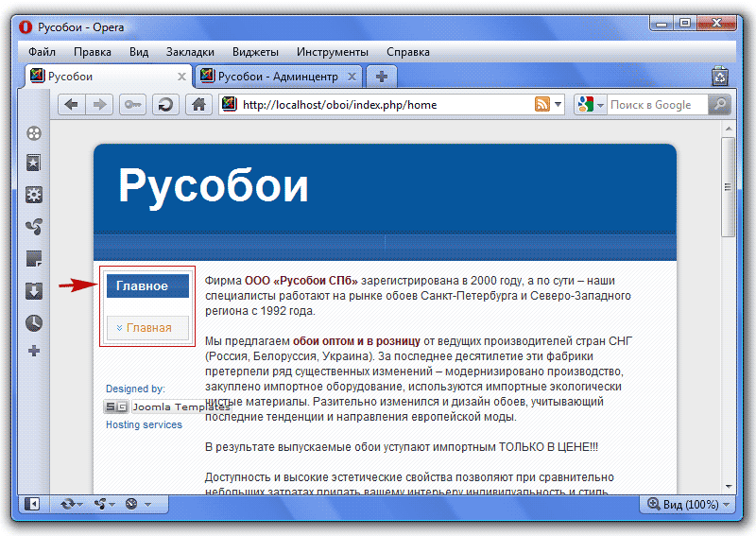Open the Widgets panel gear icon
The width and height of the screenshot is (756, 536).
[x=34, y=196]
